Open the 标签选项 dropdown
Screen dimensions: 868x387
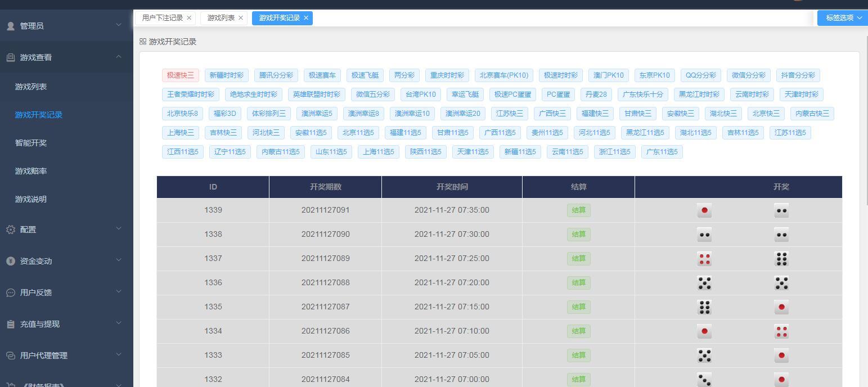click(843, 18)
